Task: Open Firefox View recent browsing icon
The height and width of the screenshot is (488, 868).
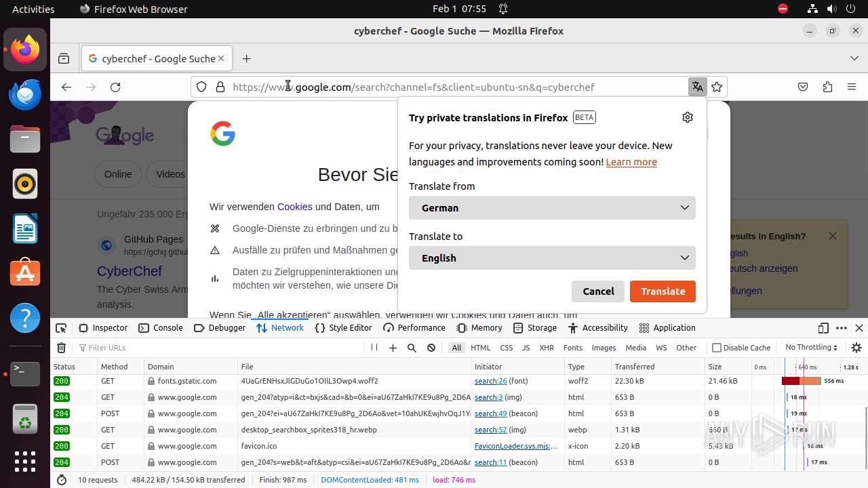Action: pos(64,59)
